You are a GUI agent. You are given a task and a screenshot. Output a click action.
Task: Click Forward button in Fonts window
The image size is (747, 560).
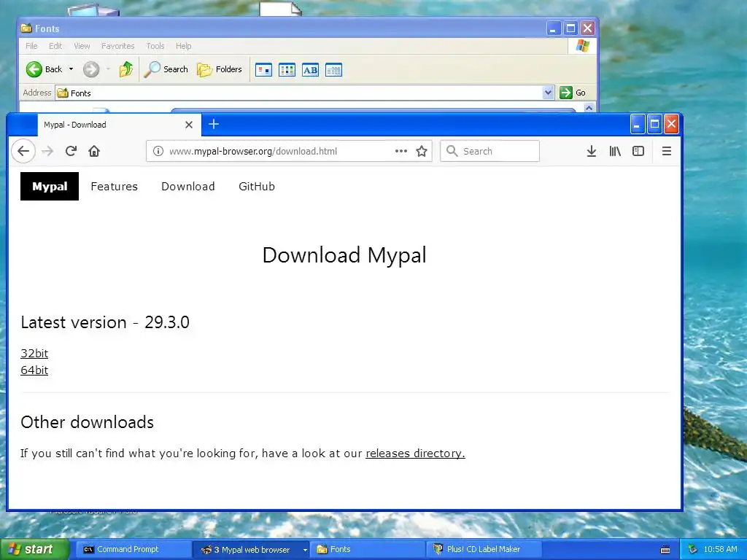[91, 69]
